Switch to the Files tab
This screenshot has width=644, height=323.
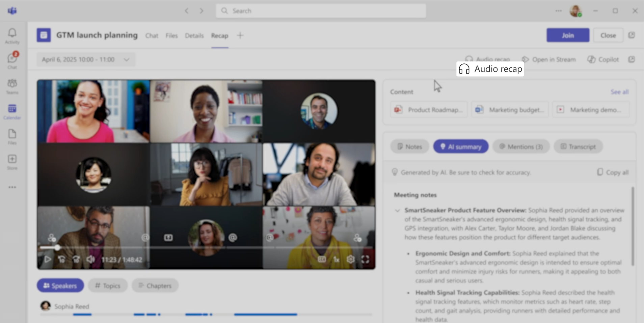[171, 35]
